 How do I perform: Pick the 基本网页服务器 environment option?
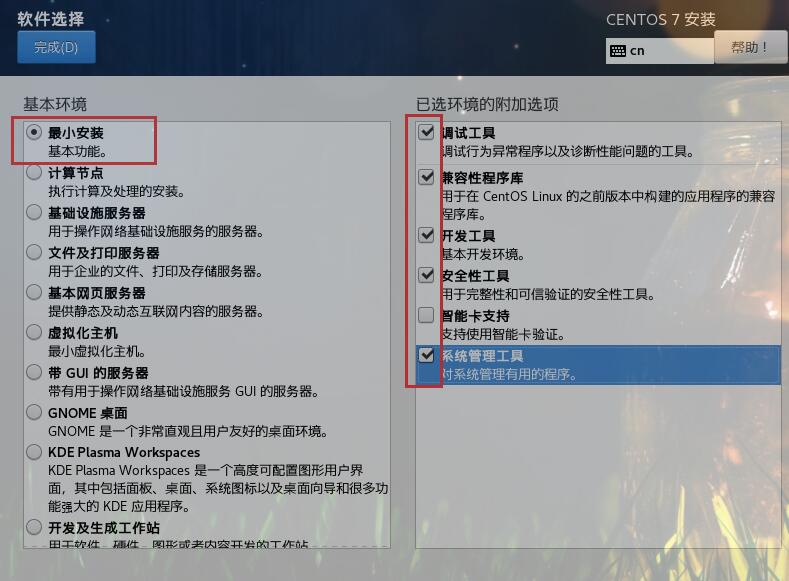(34, 292)
